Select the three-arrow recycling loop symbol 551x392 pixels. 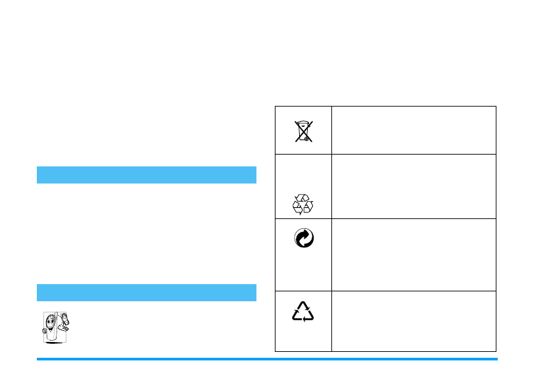pyautogui.click(x=303, y=204)
